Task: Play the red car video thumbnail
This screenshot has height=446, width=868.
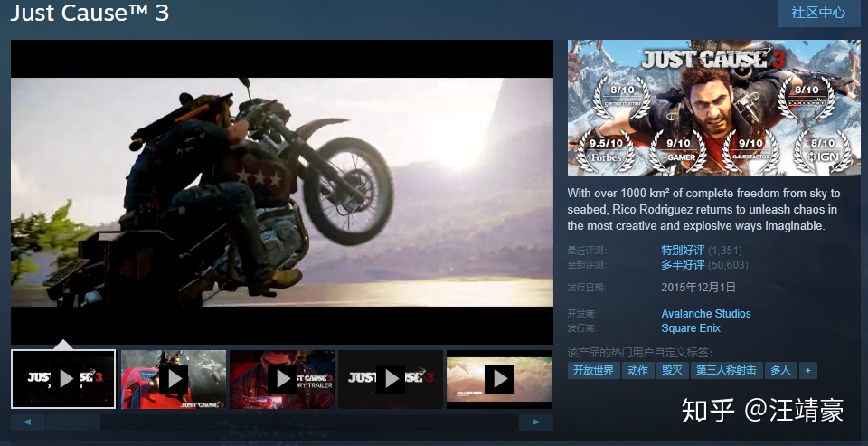Action: coord(174,379)
